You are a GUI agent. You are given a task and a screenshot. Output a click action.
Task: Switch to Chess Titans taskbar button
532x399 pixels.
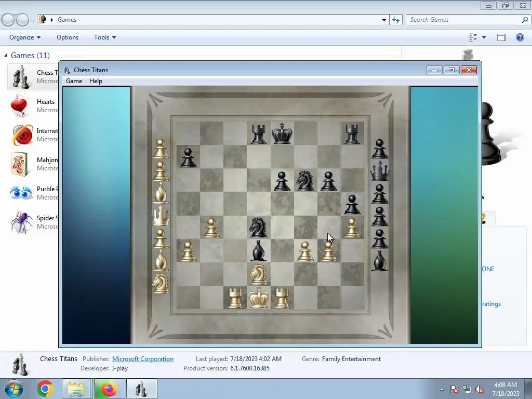coord(141,389)
